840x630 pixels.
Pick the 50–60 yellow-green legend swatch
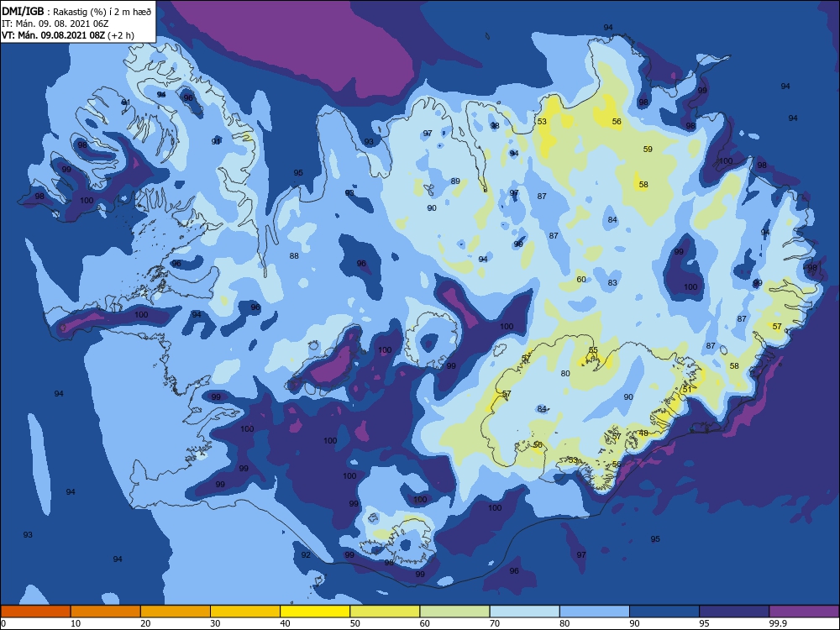point(385,612)
